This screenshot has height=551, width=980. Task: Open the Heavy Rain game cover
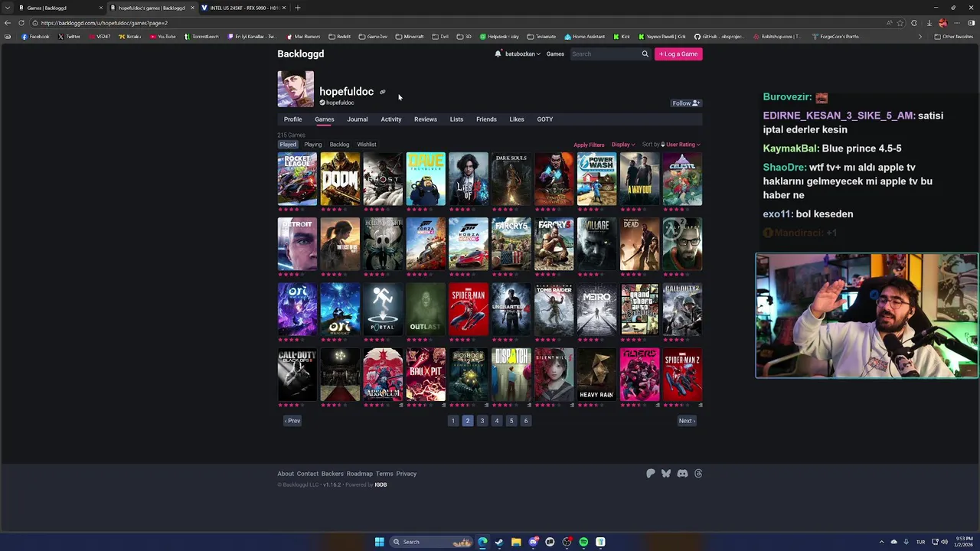(596, 374)
